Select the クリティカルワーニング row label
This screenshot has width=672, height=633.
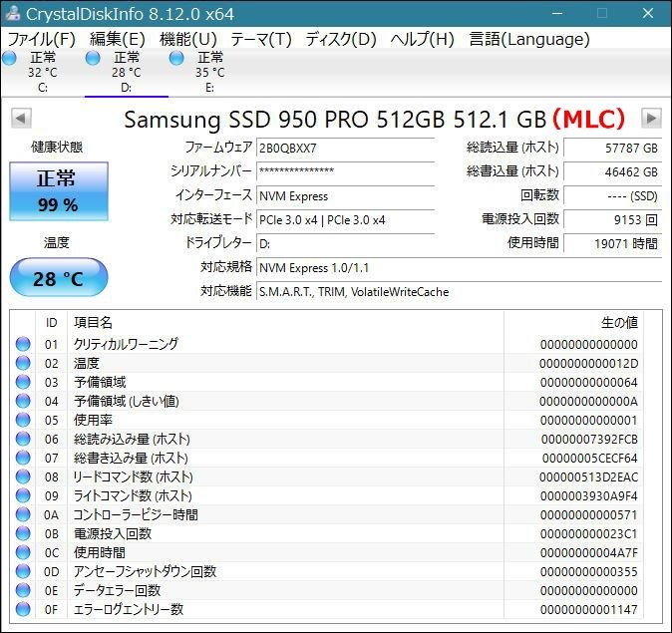126,344
